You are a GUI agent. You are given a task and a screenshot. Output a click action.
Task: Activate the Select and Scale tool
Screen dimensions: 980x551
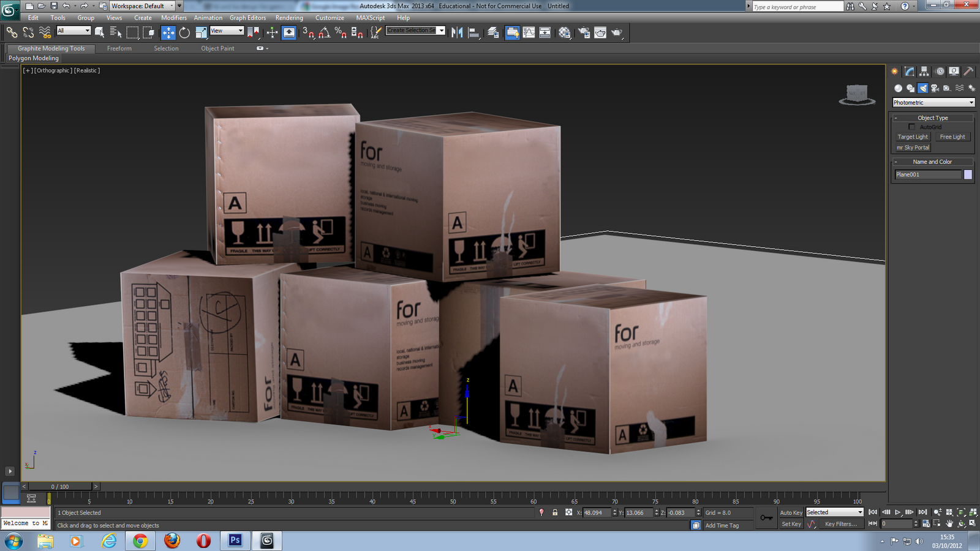tap(201, 32)
